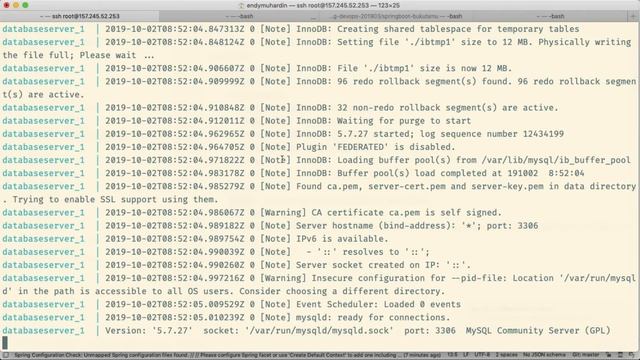Open the No JSON schema selector
Image resolution: width=640 pixels, height=360 pixels.
point(544,356)
